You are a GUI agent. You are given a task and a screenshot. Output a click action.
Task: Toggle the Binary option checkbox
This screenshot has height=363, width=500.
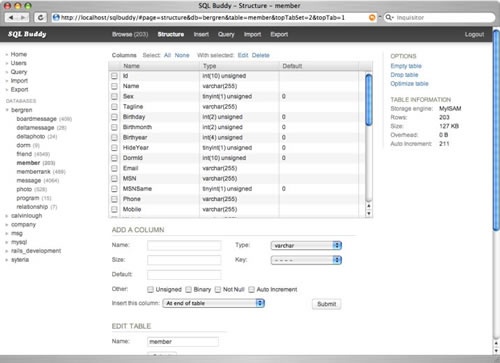[189, 289]
